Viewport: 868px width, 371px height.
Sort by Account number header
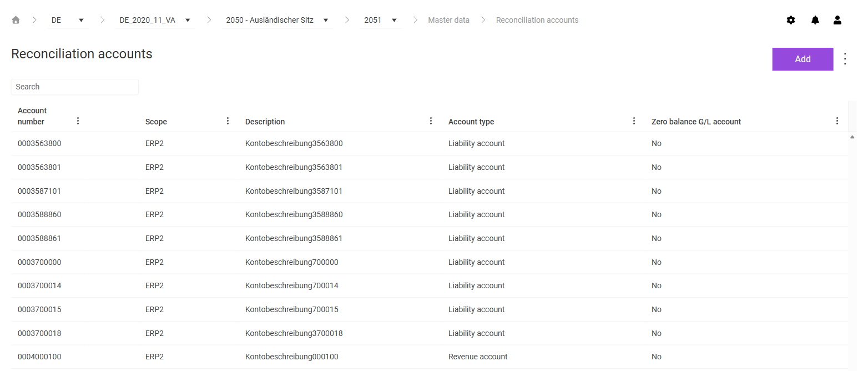32,116
